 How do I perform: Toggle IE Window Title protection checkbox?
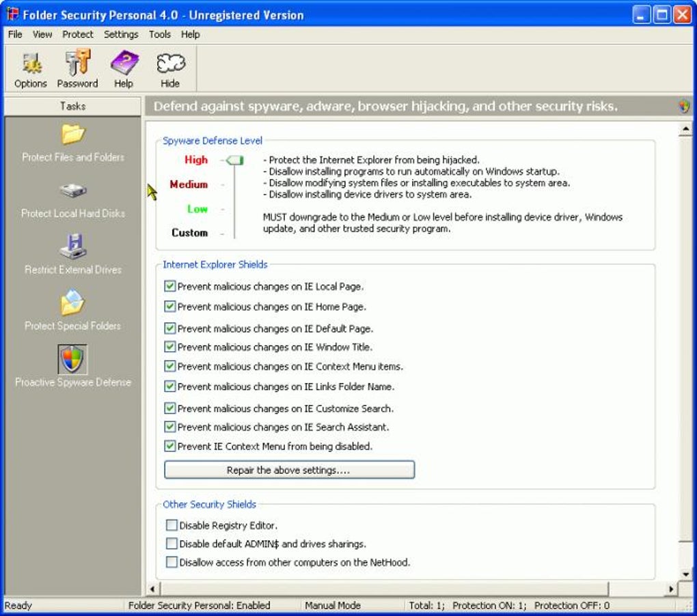(169, 346)
